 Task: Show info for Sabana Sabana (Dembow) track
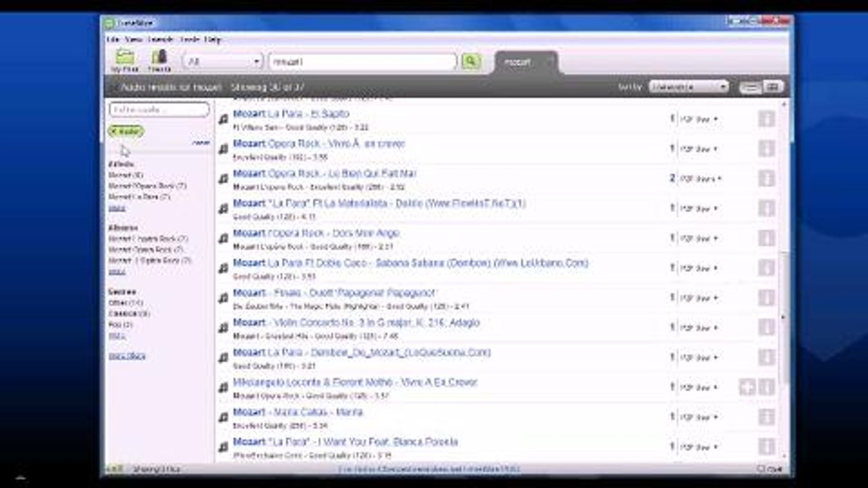click(x=766, y=268)
